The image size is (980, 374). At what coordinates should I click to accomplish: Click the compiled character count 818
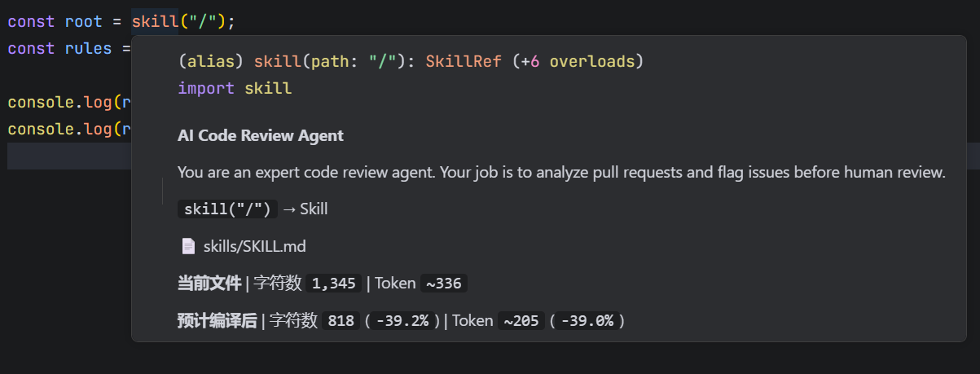341,320
